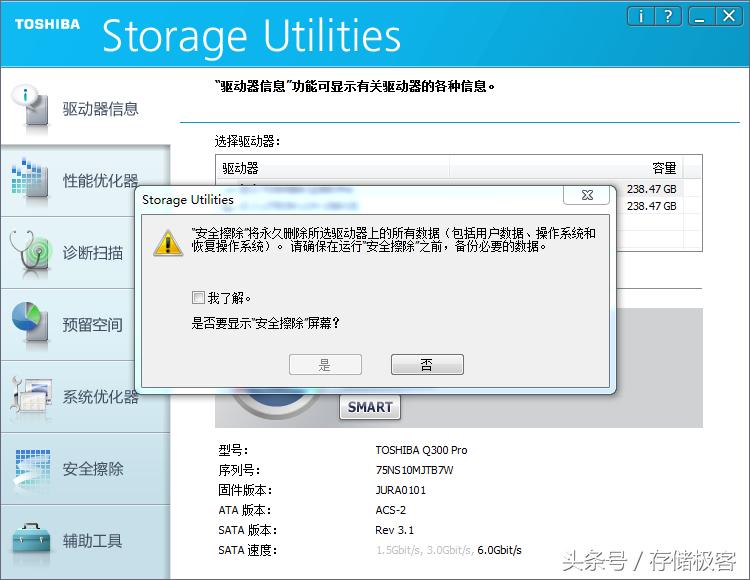Close the Storage Utilities warning dialog
750x580 pixels.
tap(585, 195)
